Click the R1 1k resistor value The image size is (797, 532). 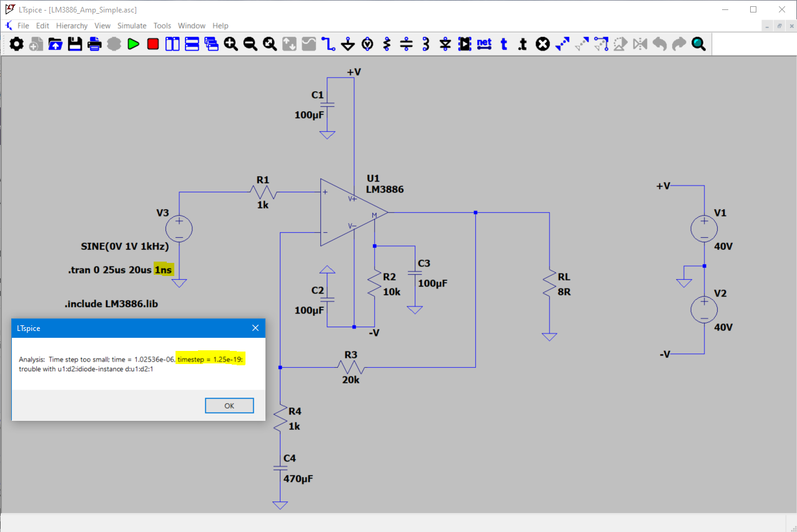coord(262,204)
